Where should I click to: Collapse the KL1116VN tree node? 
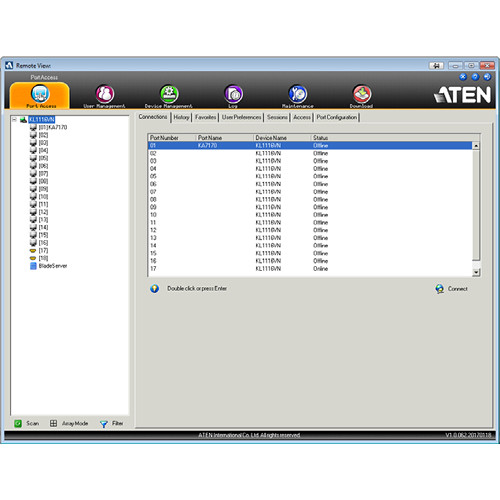coord(14,119)
